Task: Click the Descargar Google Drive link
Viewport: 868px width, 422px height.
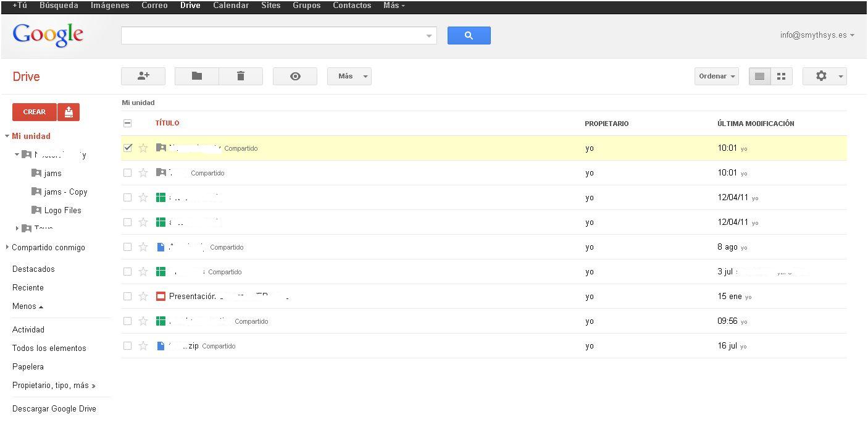Action: (54, 408)
